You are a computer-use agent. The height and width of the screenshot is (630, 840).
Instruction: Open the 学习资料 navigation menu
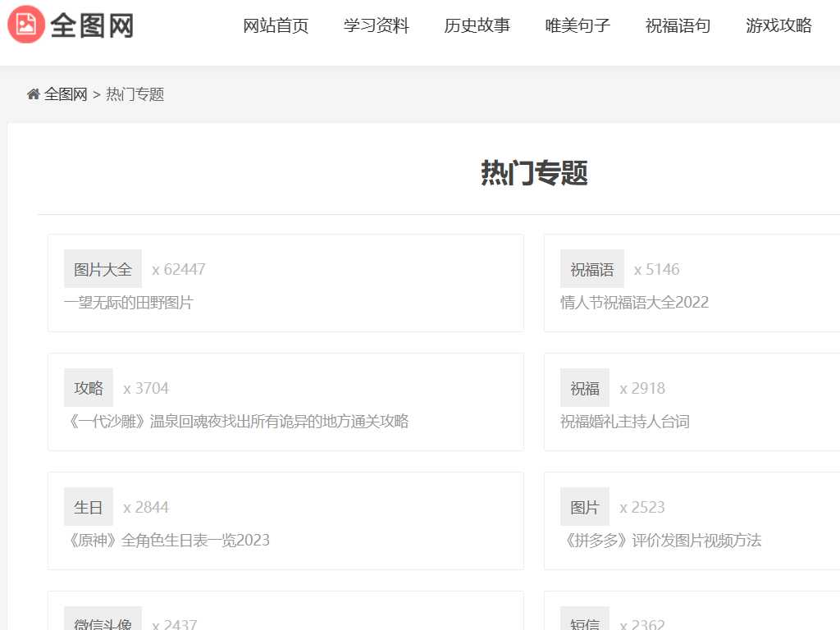[x=377, y=25]
